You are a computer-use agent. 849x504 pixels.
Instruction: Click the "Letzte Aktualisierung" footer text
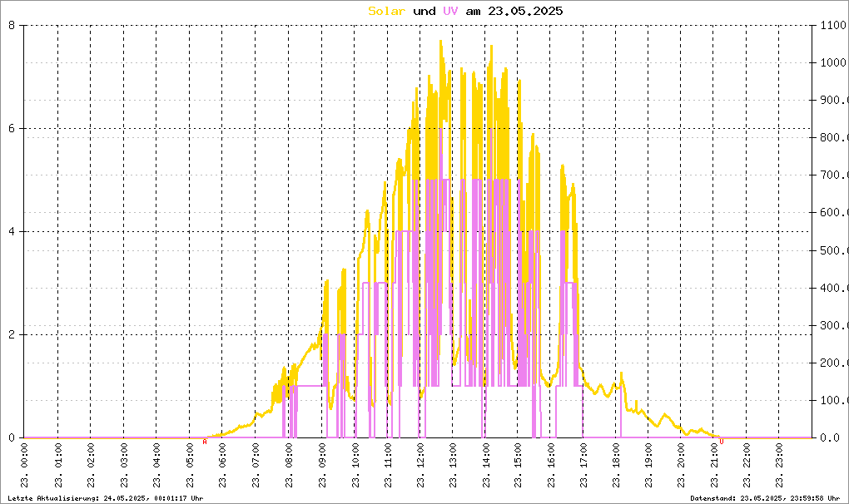[x=106, y=498]
